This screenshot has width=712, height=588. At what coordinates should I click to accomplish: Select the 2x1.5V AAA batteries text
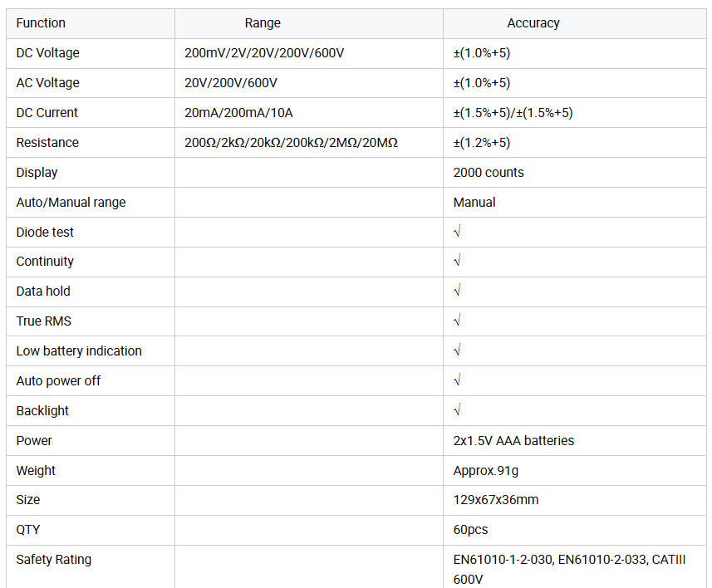click(513, 440)
